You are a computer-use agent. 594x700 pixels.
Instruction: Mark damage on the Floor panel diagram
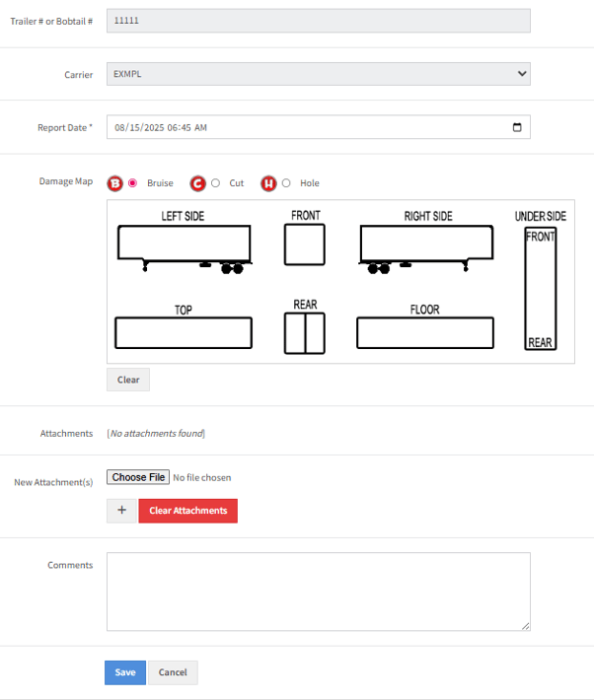point(424,333)
